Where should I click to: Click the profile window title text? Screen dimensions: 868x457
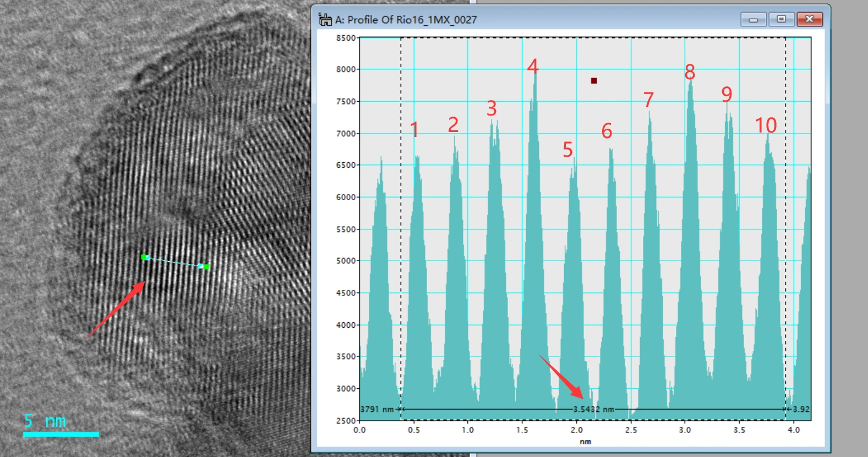tap(406, 20)
